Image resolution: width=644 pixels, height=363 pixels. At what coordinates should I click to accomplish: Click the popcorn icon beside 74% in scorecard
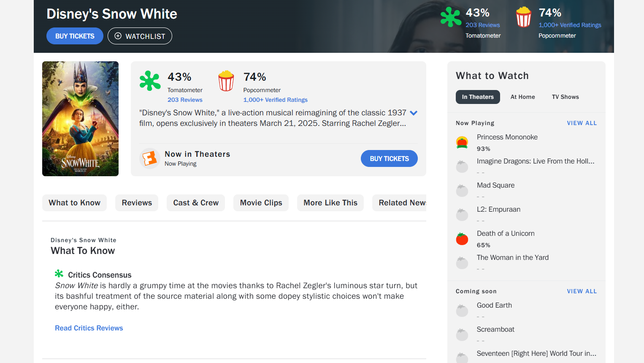click(x=226, y=81)
